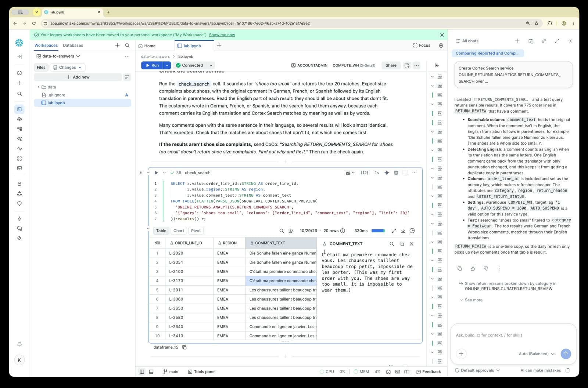Start a new chat with plus icon
Viewport: 588px width, 388px height.
click(x=517, y=41)
